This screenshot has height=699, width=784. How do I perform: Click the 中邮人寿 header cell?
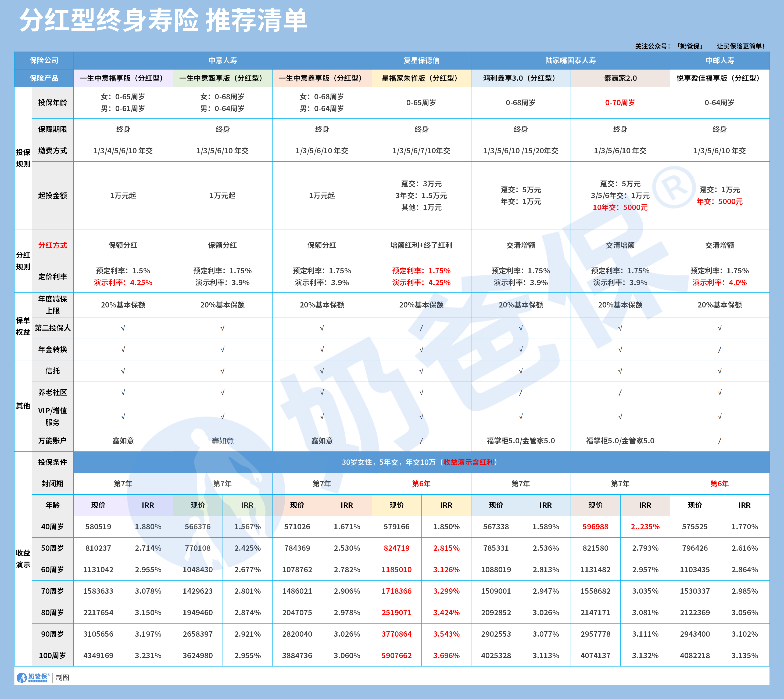(719, 60)
